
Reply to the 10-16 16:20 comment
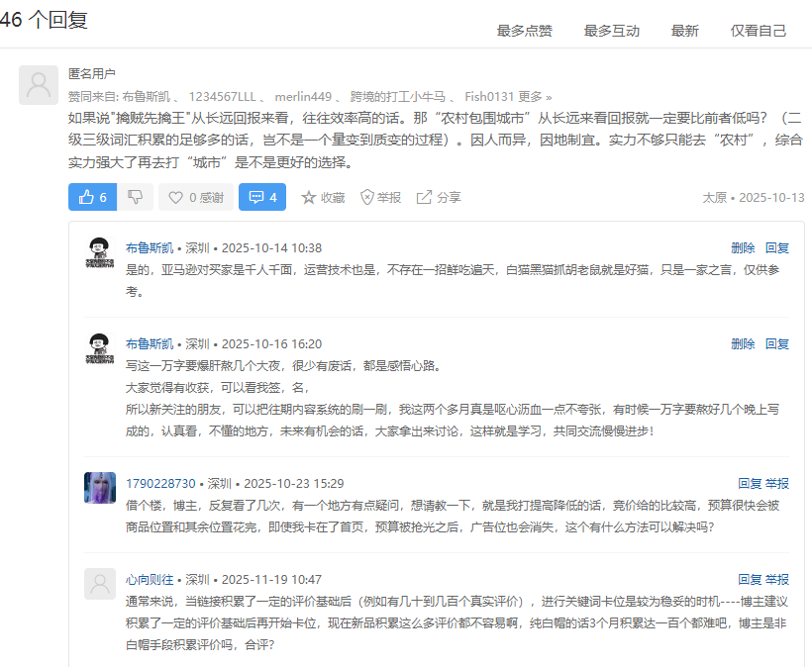[777, 343]
